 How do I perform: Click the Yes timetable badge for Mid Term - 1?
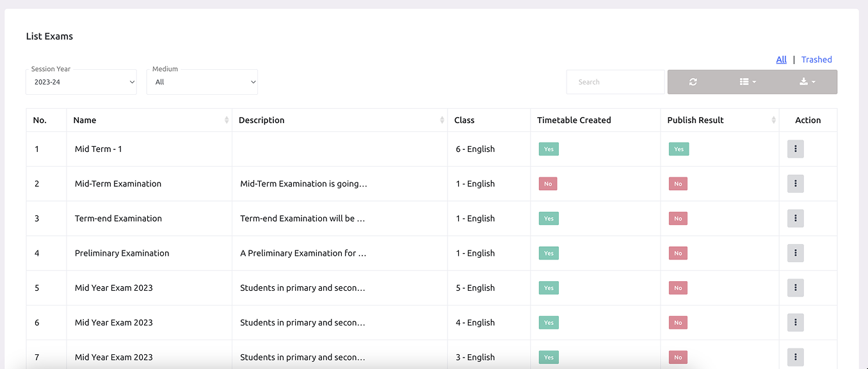[549, 149]
